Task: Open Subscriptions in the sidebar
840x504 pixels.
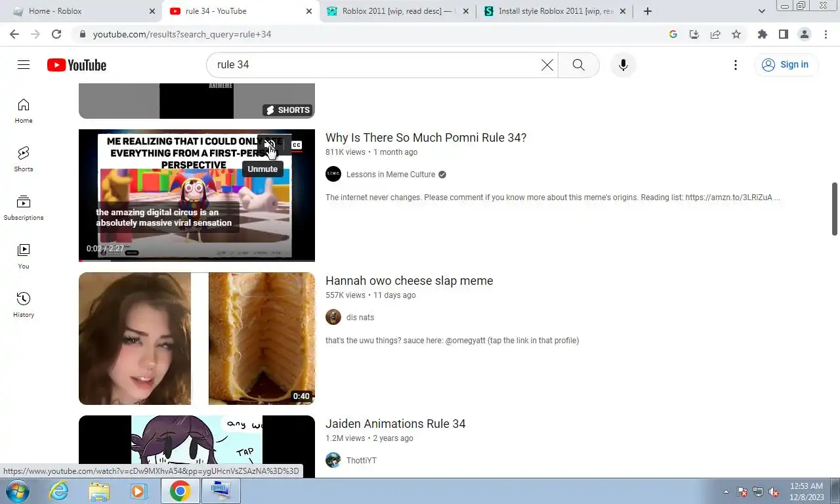Action: (24, 208)
